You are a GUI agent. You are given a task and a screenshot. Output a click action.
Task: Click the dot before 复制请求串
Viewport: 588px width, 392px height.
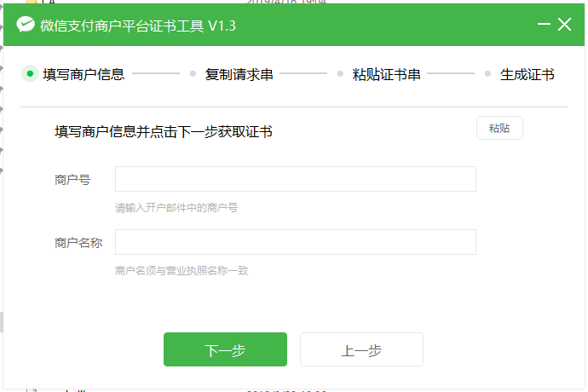tap(193, 74)
